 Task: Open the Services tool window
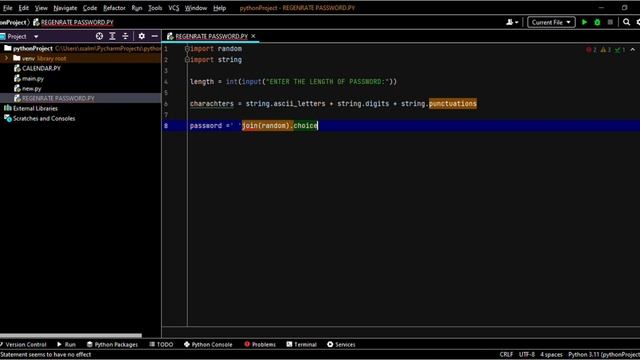[341, 344]
